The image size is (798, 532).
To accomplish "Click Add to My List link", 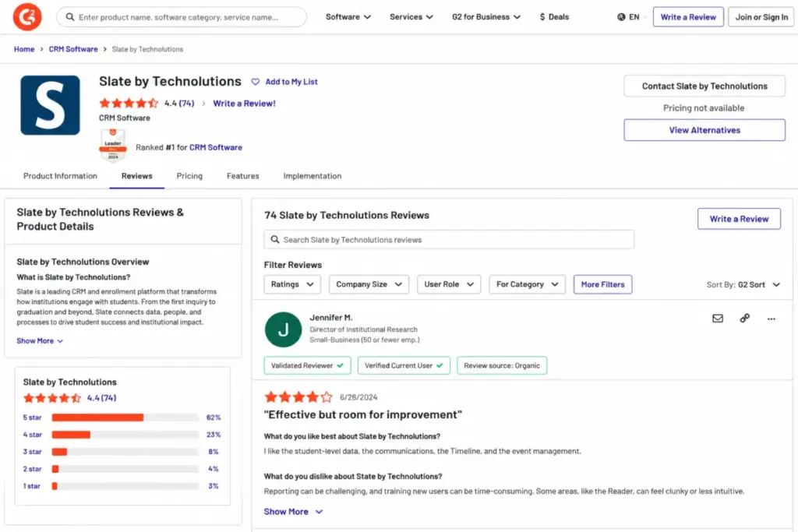I will click(291, 82).
